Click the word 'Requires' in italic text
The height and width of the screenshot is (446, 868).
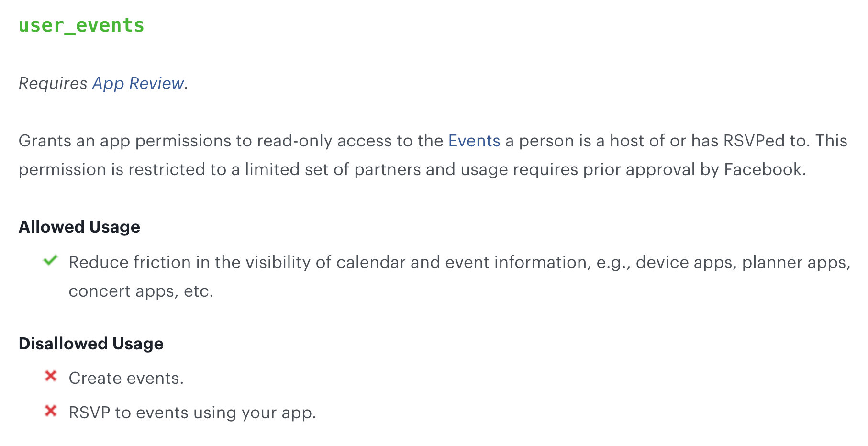(53, 83)
